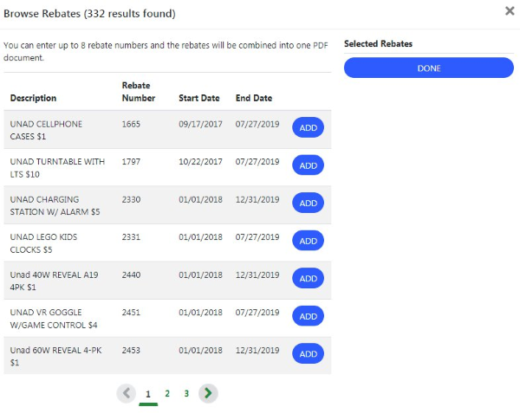Click the Description column header
The height and width of the screenshot is (420, 520).
point(33,98)
